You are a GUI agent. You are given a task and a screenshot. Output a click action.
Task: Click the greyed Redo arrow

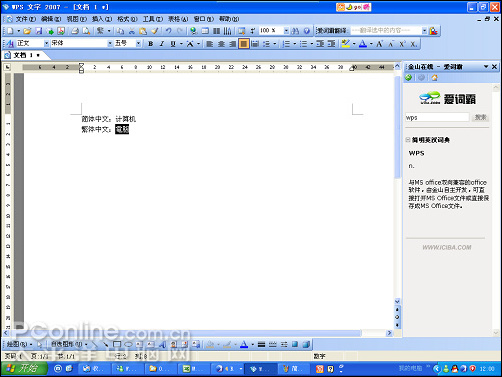pyautogui.click(x=180, y=31)
